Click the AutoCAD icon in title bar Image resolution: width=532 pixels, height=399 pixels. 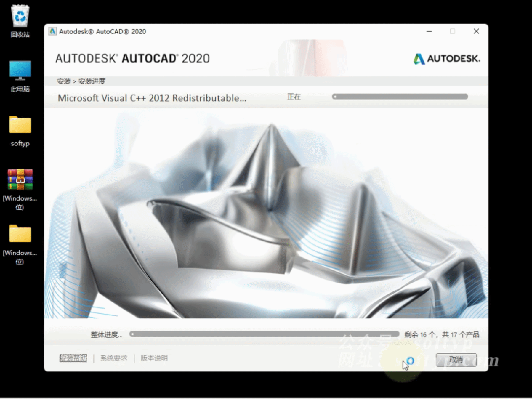tap(52, 31)
